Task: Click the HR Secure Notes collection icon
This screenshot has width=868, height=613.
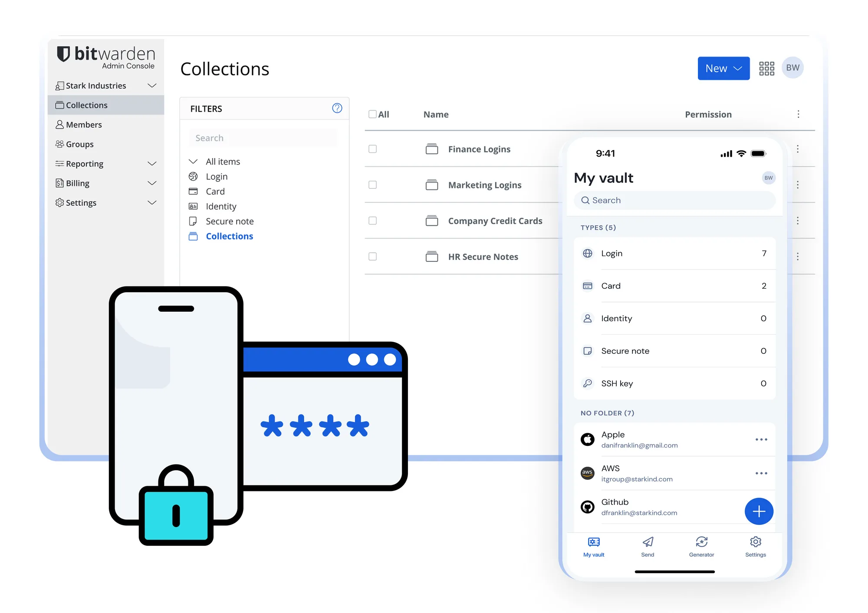Action: click(x=432, y=257)
